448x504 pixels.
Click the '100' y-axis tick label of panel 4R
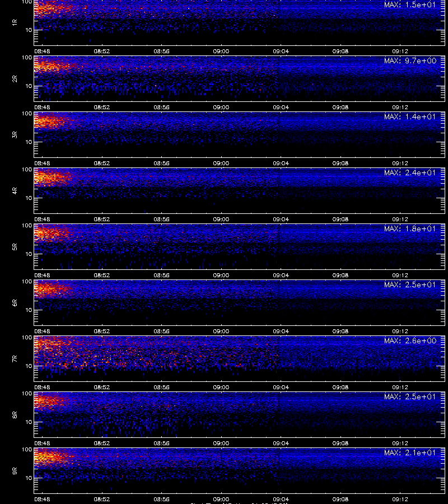click(x=27, y=169)
